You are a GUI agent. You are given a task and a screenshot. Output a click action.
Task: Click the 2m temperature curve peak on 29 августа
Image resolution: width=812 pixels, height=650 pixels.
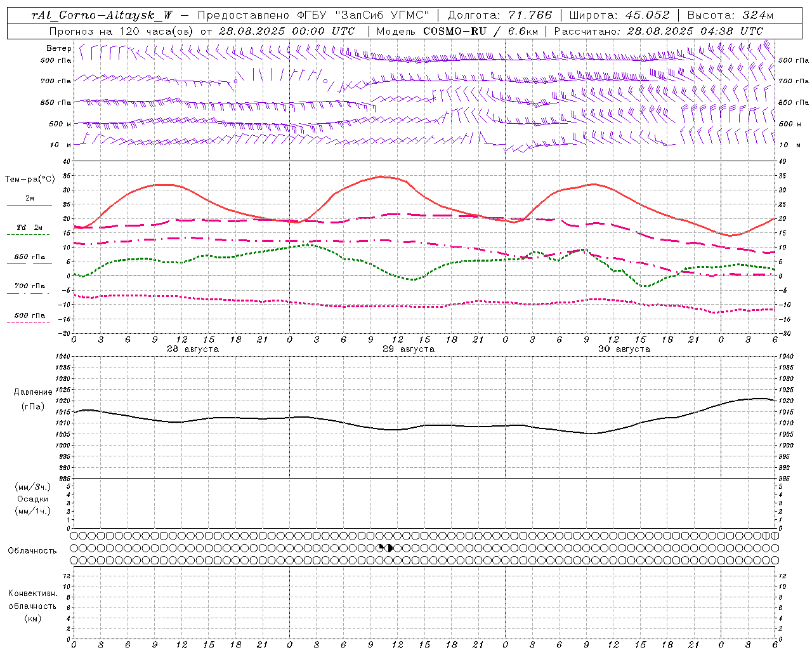(381, 176)
